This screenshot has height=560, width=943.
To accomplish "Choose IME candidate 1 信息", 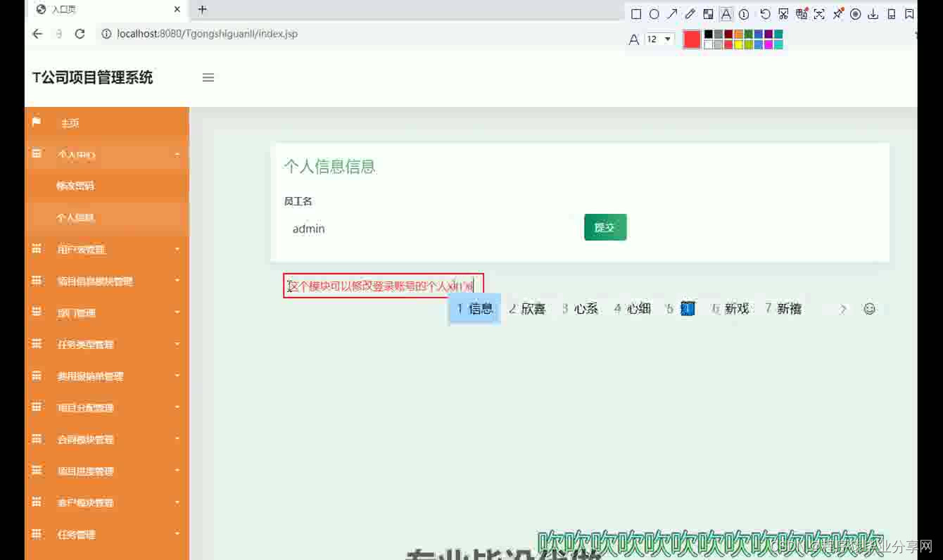I will pyautogui.click(x=475, y=309).
